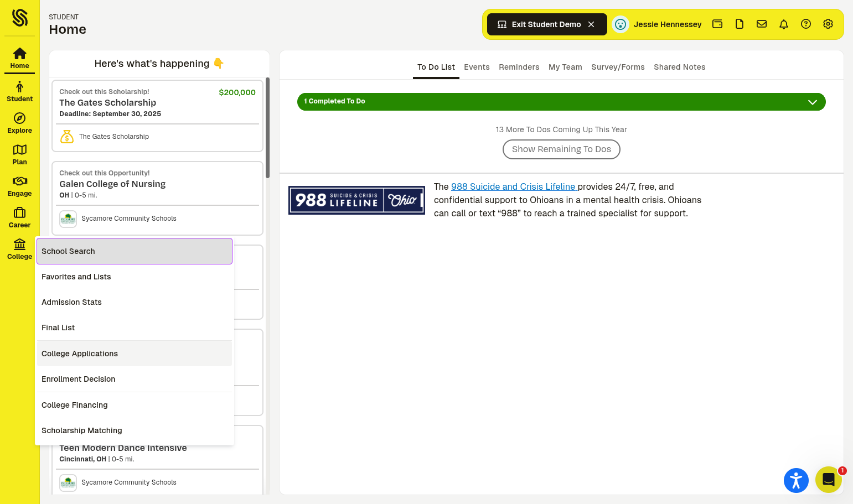Open the chat messenger bubble
This screenshot has height=504, width=853.
(829, 480)
